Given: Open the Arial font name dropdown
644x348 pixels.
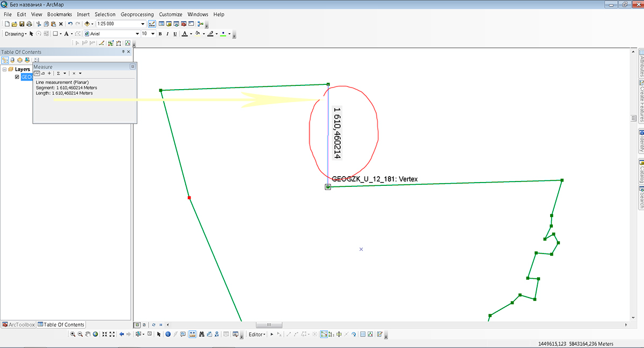Looking at the screenshot, I should pos(136,34).
